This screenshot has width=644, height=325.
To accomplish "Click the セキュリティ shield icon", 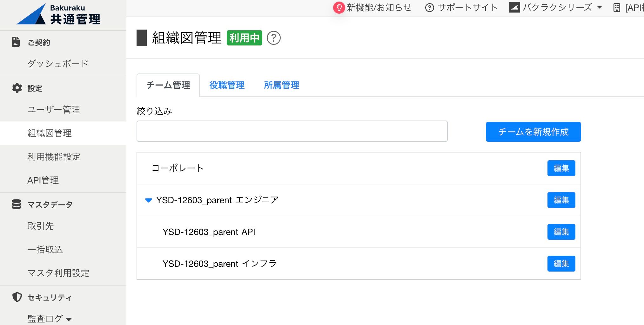I will click(x=17, y=297).
